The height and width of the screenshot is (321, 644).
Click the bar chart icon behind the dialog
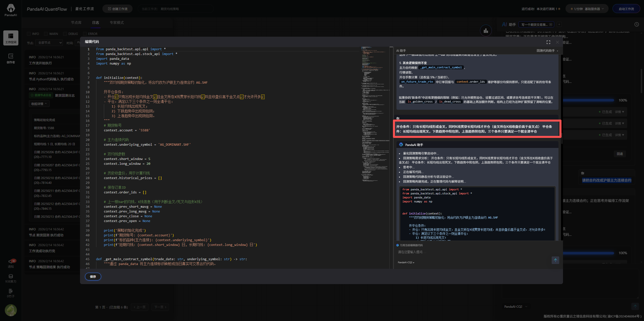(x=486, y=31)
